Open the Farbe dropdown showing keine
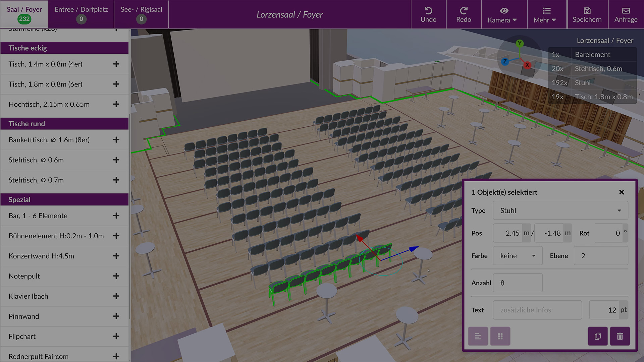This screenshot has height=362, width=644. click(518, 256)
